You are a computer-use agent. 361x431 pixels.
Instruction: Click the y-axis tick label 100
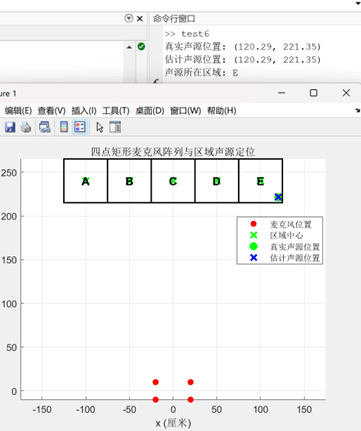click(x=9, y=304)
